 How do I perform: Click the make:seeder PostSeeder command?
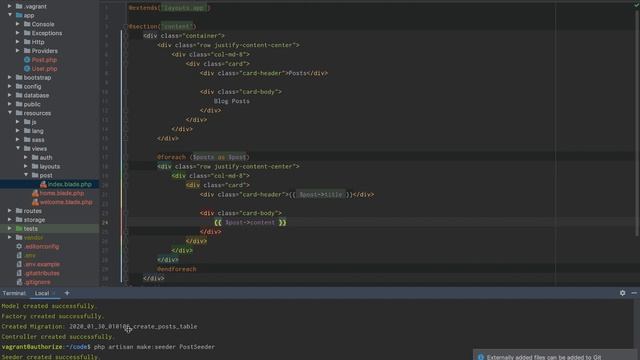(154, 347)
